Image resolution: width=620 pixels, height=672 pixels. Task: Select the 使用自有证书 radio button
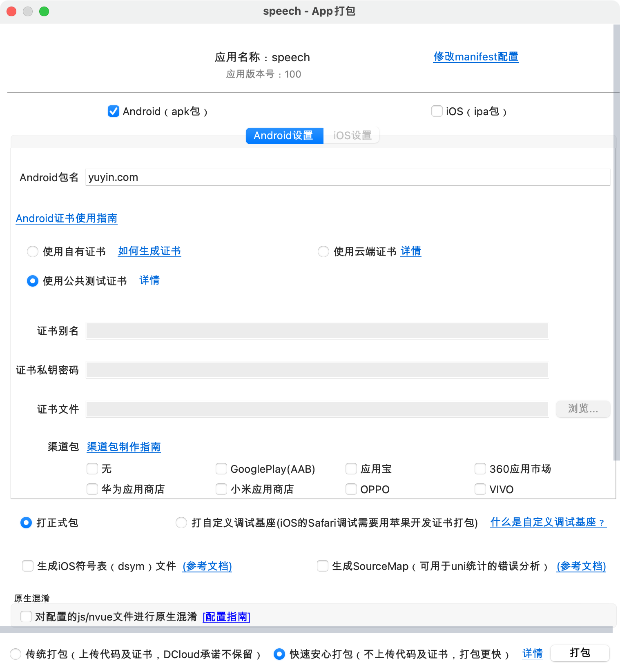33,251
